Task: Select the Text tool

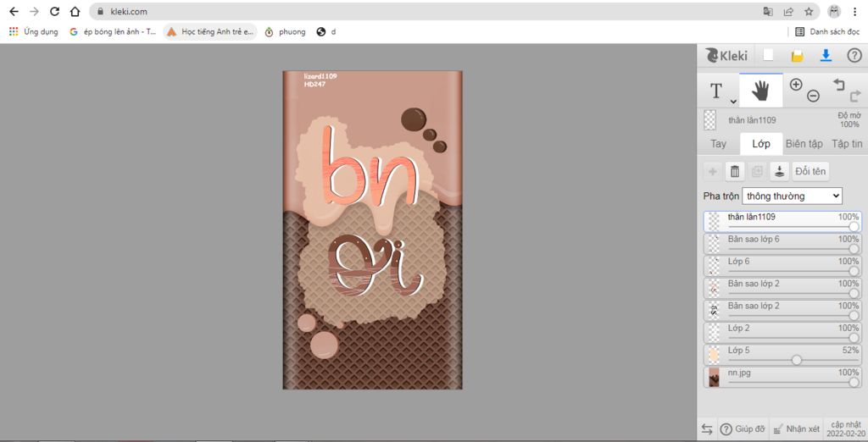Action: (x=715, y=91)
